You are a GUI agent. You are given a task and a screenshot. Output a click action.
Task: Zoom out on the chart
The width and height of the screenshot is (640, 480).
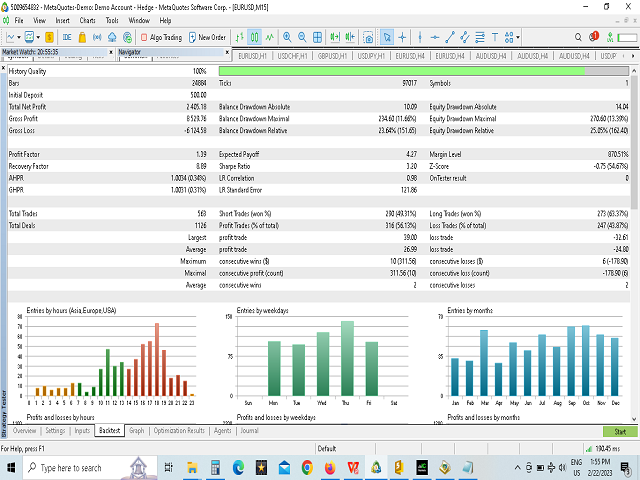tap(302, 38)
